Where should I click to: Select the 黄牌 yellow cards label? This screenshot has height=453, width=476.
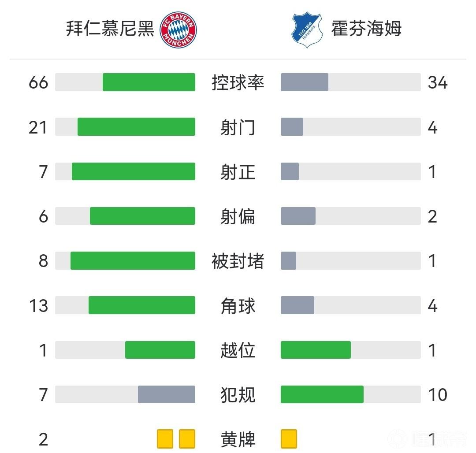[x=238, y=439]
